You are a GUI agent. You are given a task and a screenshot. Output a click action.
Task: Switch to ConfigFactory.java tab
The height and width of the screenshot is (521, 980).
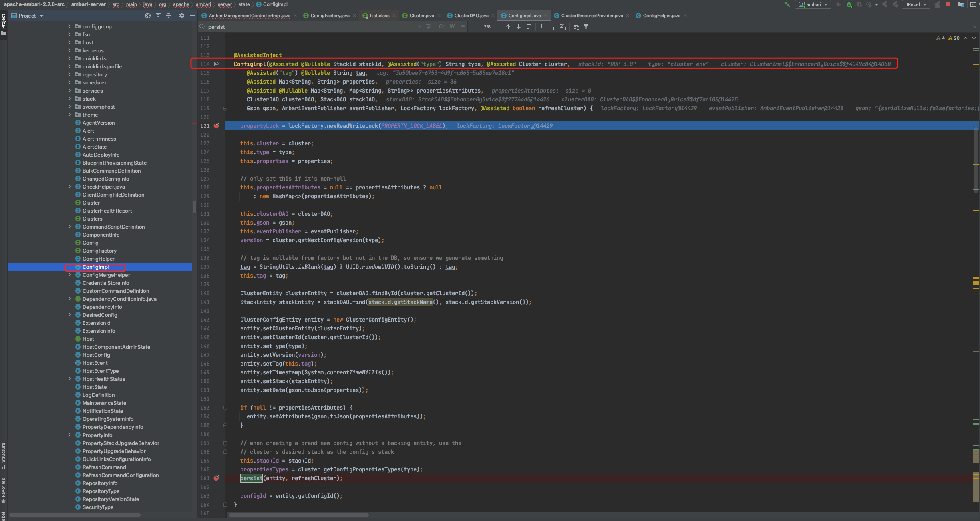click(x=330, y=16)
